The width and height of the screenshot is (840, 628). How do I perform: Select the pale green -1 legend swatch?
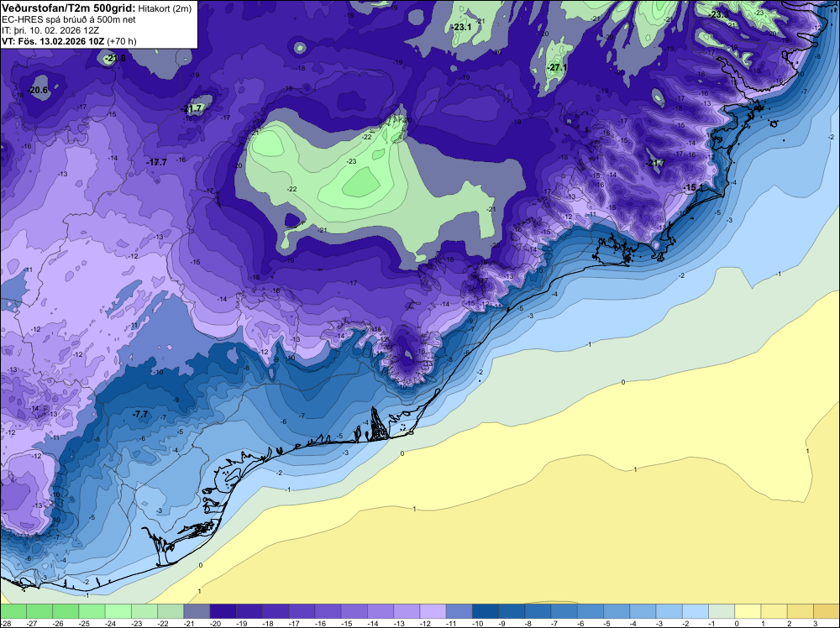[x=722, y=611]
